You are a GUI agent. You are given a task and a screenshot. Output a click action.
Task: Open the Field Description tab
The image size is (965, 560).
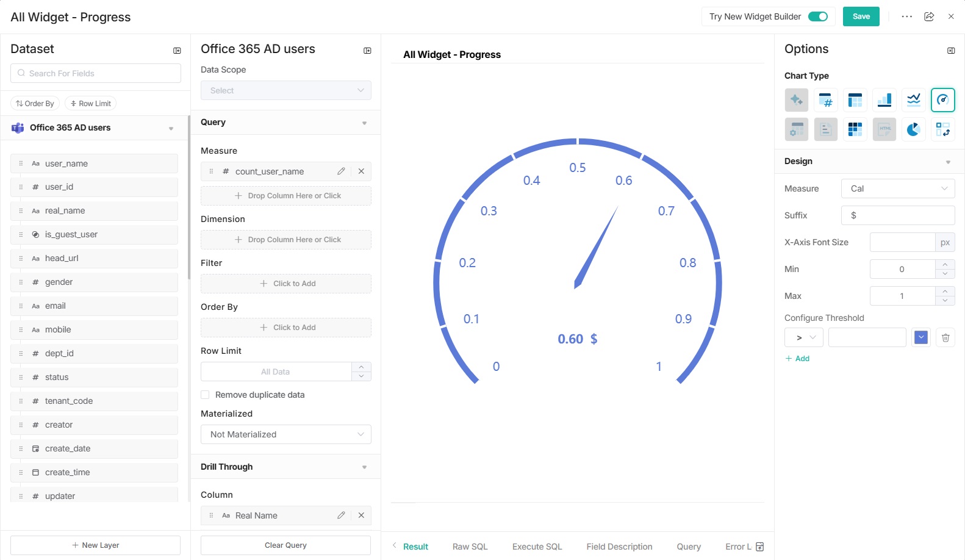[619, 547]
